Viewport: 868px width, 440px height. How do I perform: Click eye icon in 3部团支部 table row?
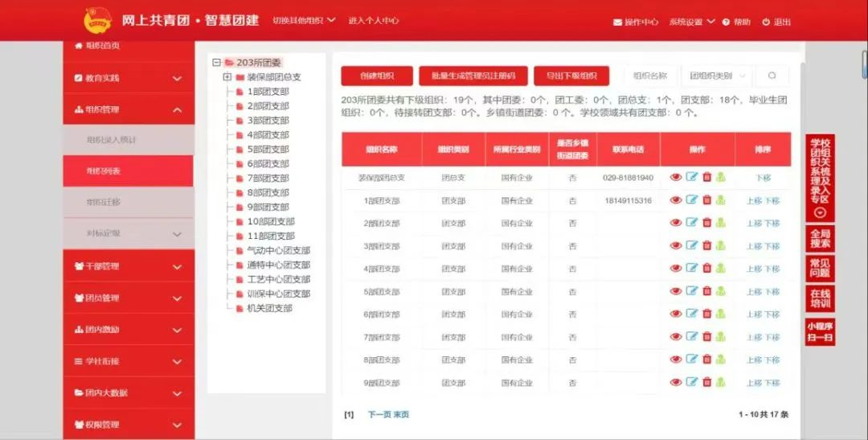[675, 245]
